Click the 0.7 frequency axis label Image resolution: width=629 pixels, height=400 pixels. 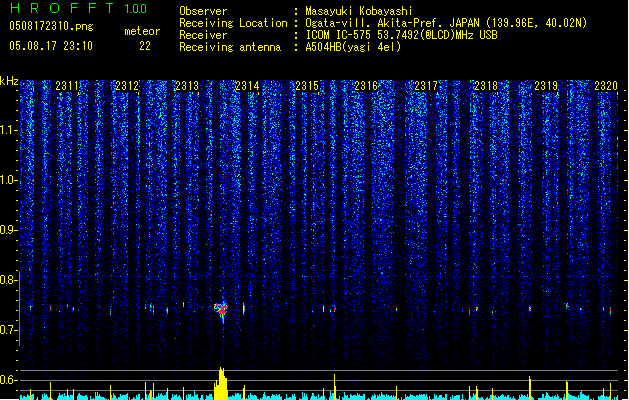(x=8, y=330)
